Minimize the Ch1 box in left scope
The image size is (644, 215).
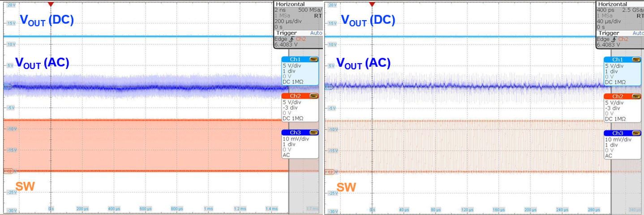pos(313,60)
